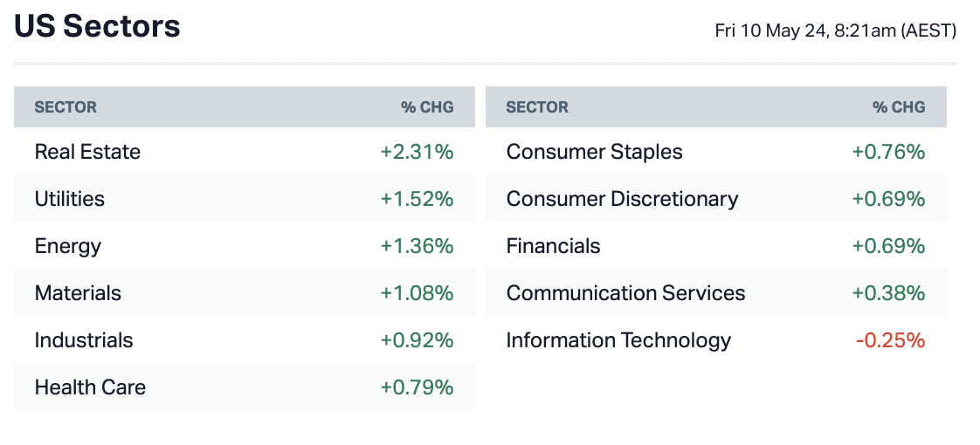The image size is (980, 445).
Task: Click the +0.38% Communication Services value
Action: (x=888, y=293)
